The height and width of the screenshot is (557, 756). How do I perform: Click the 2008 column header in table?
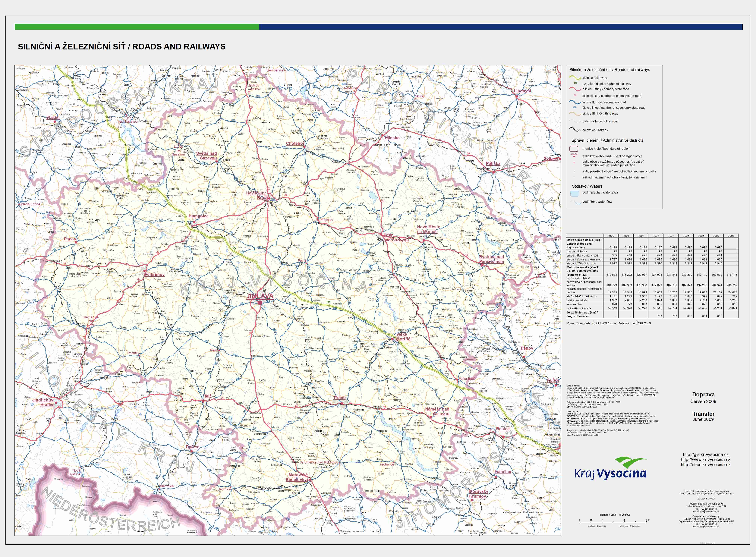731,236
